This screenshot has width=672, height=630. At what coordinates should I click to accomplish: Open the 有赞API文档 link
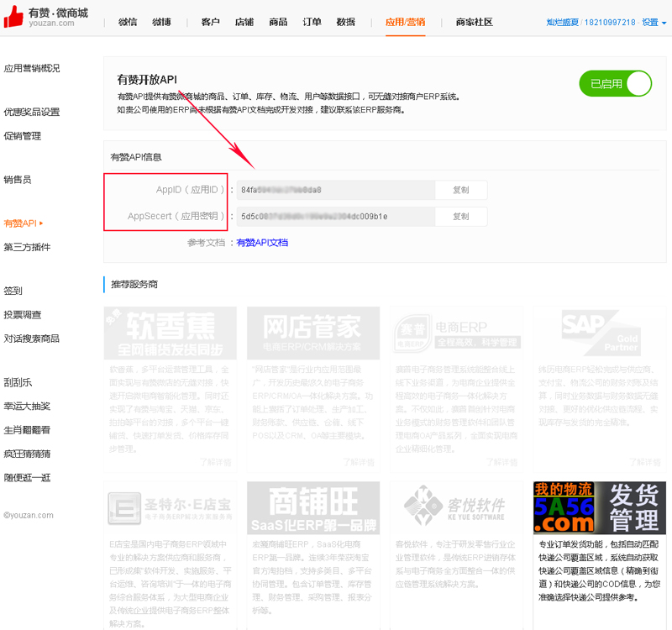point(262,243)
